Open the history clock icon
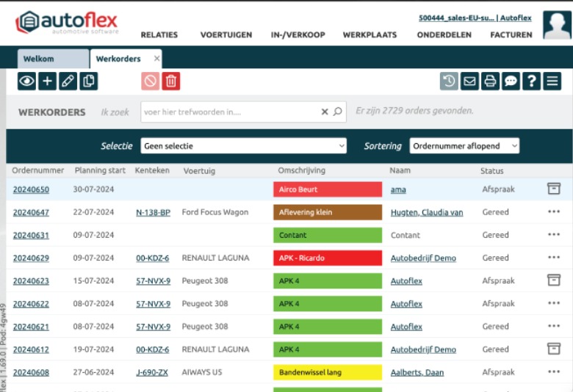The height and width of the screenshot is (392, 573). pyautogui.click(x=449, y=81)
